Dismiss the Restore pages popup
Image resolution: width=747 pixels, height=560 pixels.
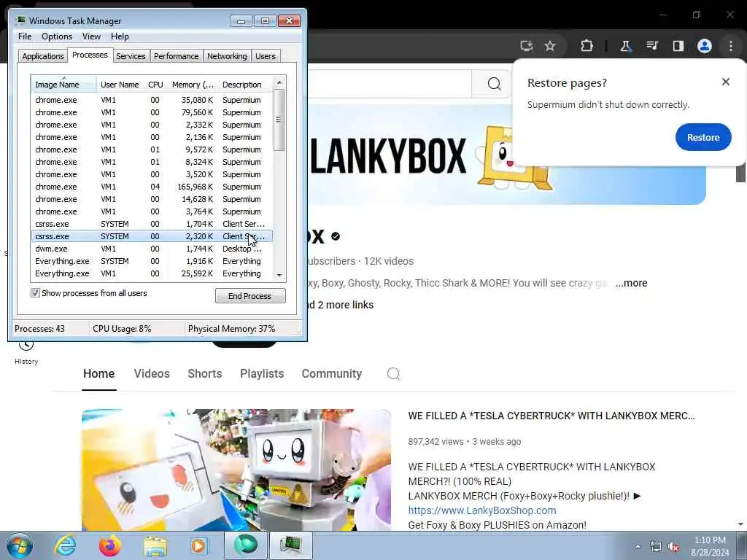point(726,82)
